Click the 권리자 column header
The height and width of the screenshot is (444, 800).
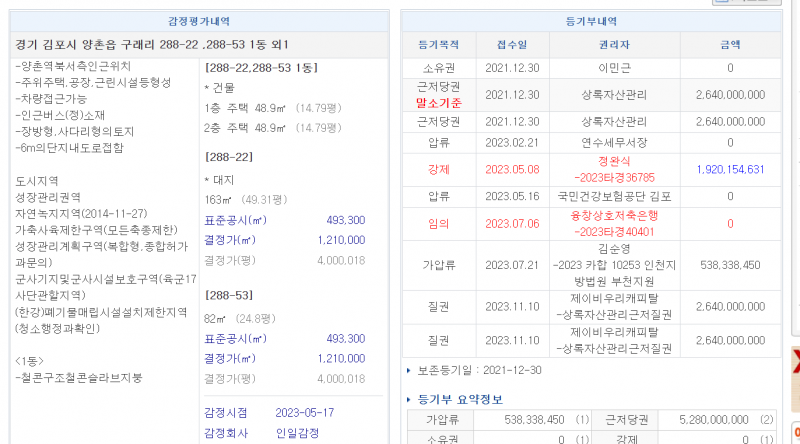coord(613,44)
